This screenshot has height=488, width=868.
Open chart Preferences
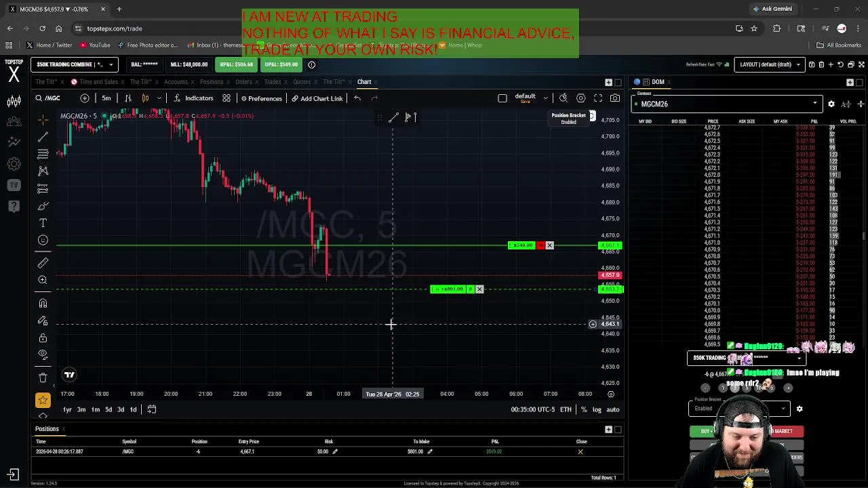[261, 98]
